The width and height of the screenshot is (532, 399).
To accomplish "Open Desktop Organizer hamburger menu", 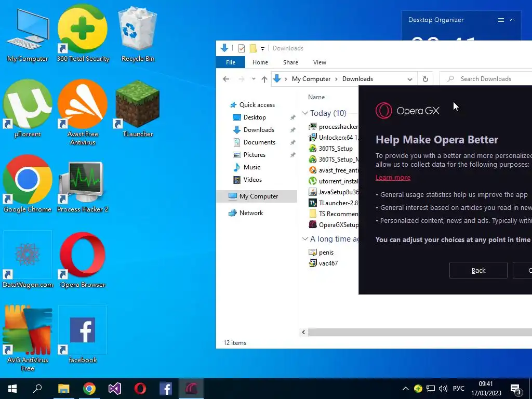I will 501,20.
